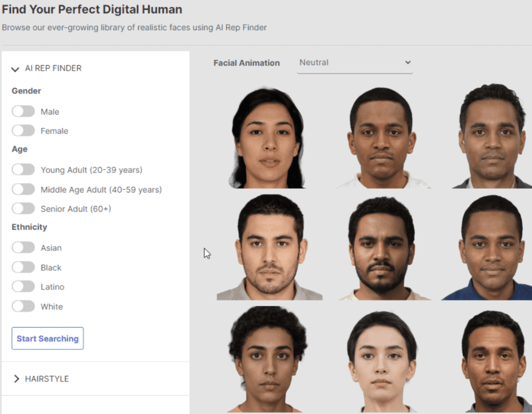
Task: Choose the short-haired face in white t-shirt
Action: 382,138
